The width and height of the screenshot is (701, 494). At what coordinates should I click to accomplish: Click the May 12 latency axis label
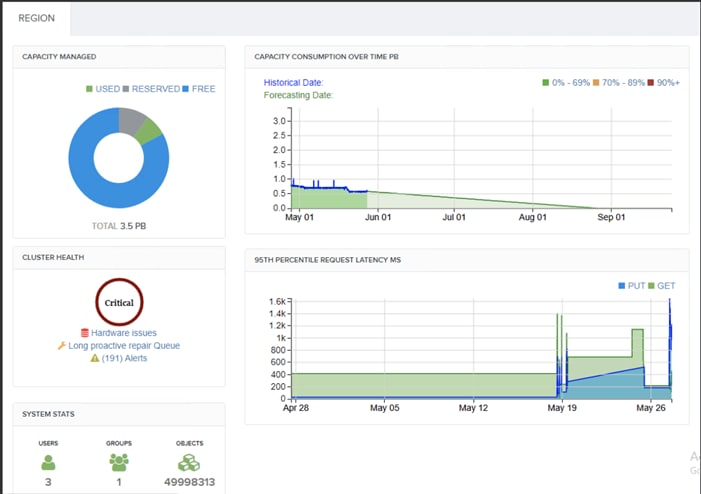tap(473, 408)
